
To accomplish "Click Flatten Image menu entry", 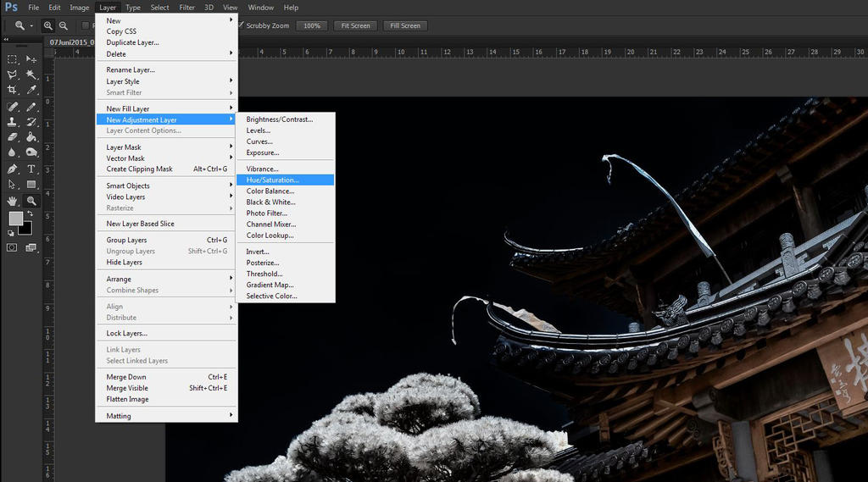I will click(167, 399).
